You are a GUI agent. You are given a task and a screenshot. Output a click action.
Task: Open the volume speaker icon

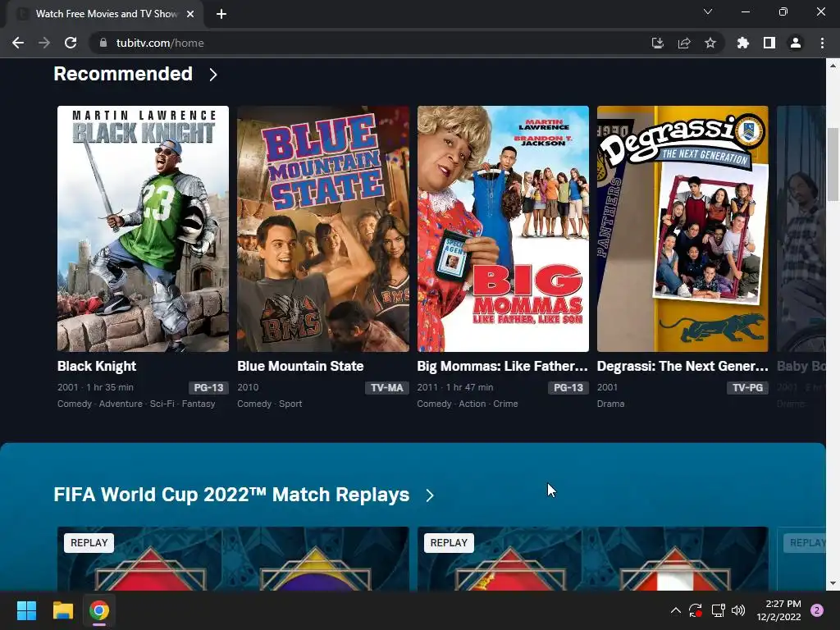[738, 610]
